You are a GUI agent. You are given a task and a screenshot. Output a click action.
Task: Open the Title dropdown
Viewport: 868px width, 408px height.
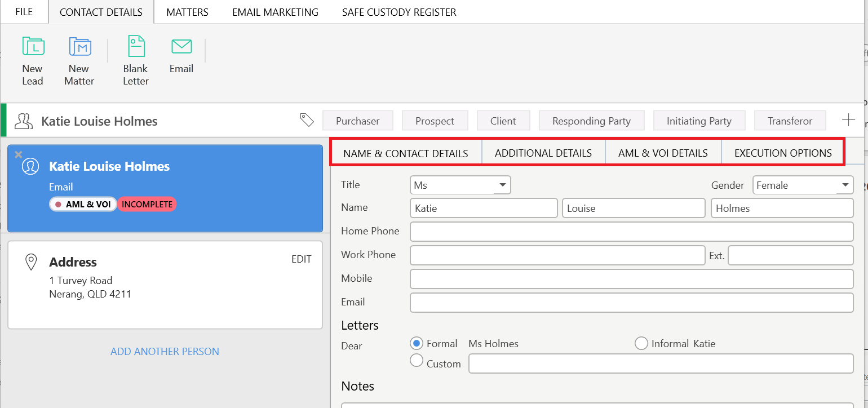[x=502, y=185]
